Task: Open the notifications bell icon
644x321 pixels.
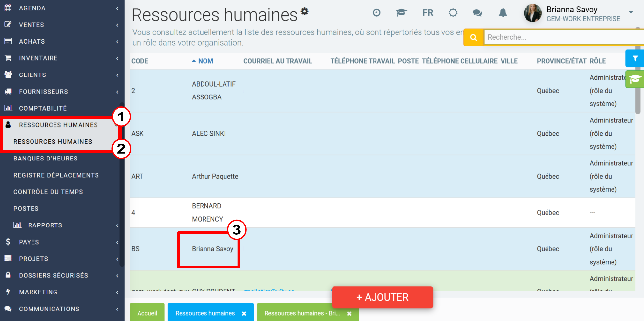Action: click(503, 13)
